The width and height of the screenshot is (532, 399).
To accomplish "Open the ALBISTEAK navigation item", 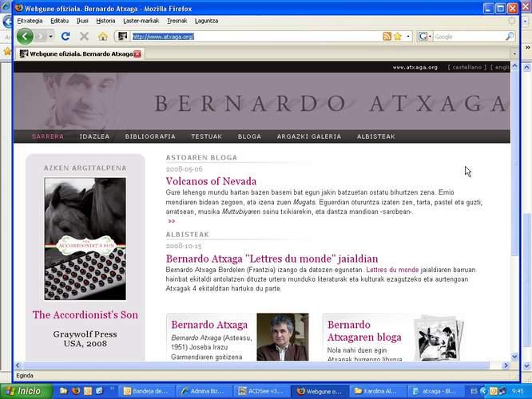I will click(x=375, y=136).
